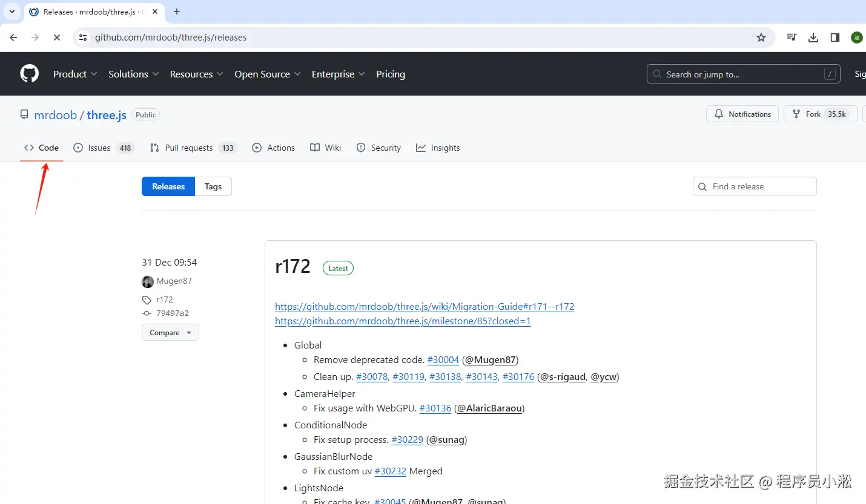Open the green profile avatar
Viewport: 866px width, 504px height.
(856, 38)
